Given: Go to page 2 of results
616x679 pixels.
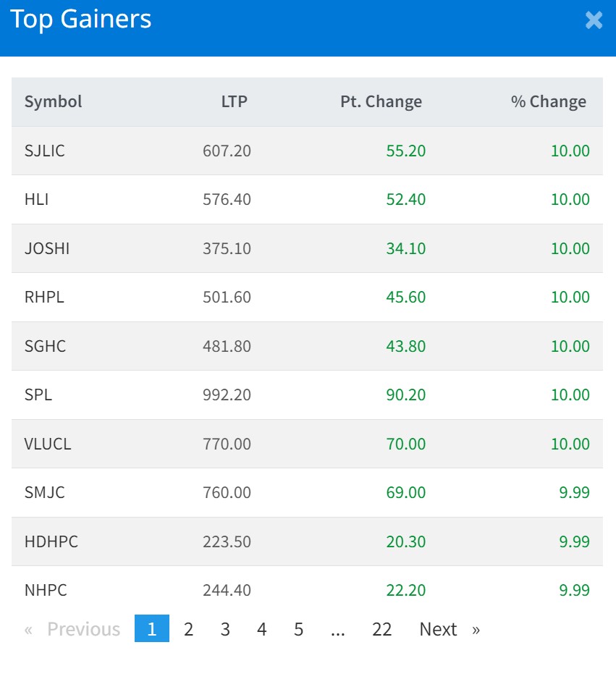Looking at the screenshot, I should click(188, 629).
